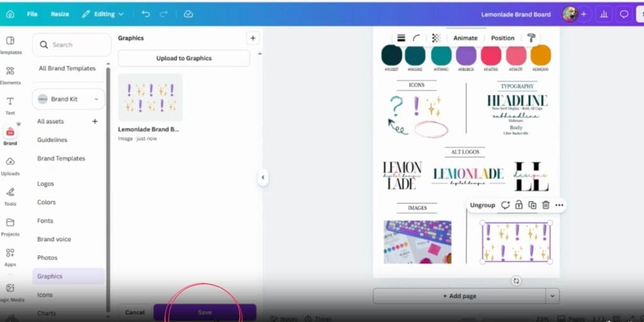Screen dimensions: 644x322
Task: Redo the last action
Action: coord(164,14)
